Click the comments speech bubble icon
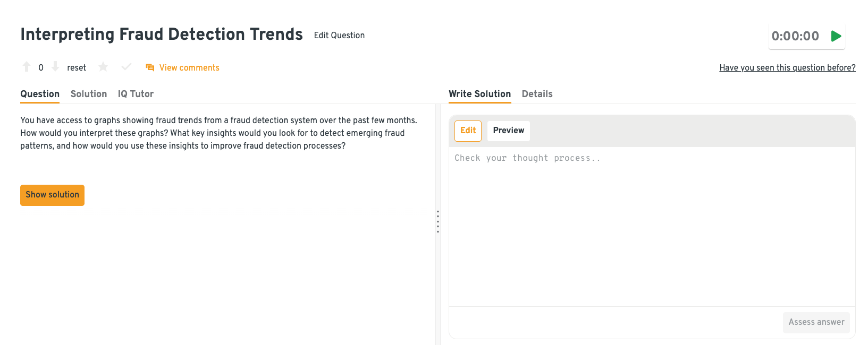 tap(150, 68)
